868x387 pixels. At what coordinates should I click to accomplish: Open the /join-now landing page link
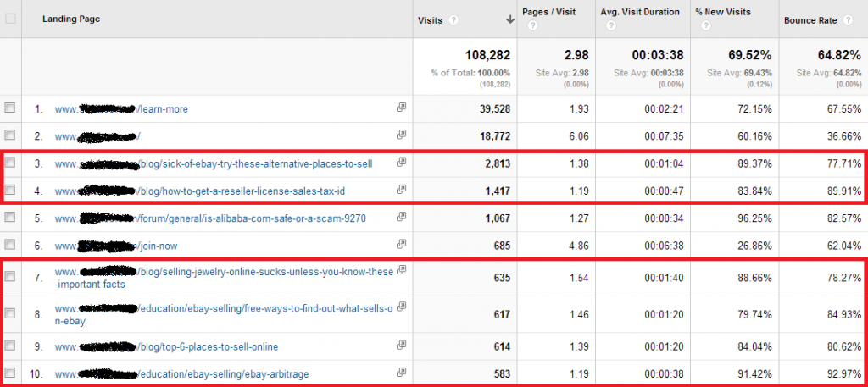point(115,246)
